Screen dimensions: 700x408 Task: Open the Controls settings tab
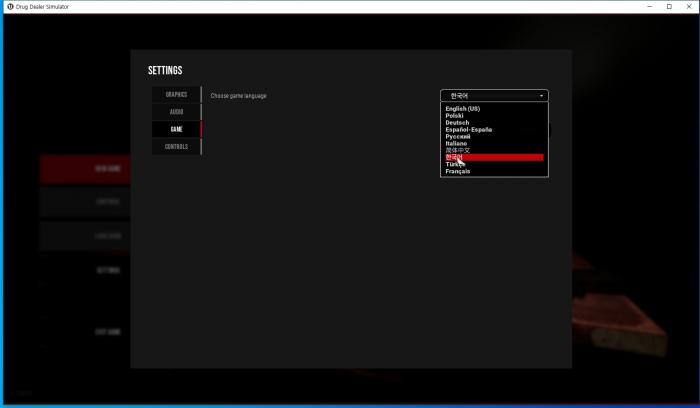pyautogui.click(x=176, y=146)
